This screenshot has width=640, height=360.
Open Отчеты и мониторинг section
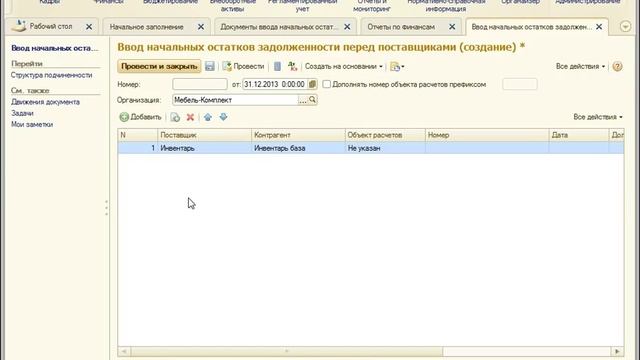(x=372, y=5)
